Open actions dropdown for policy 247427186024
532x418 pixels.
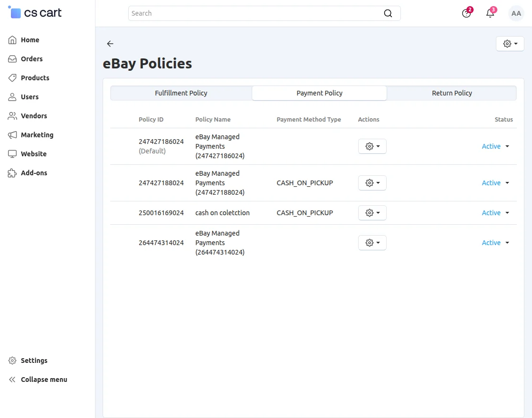click(x=372, y=146)
